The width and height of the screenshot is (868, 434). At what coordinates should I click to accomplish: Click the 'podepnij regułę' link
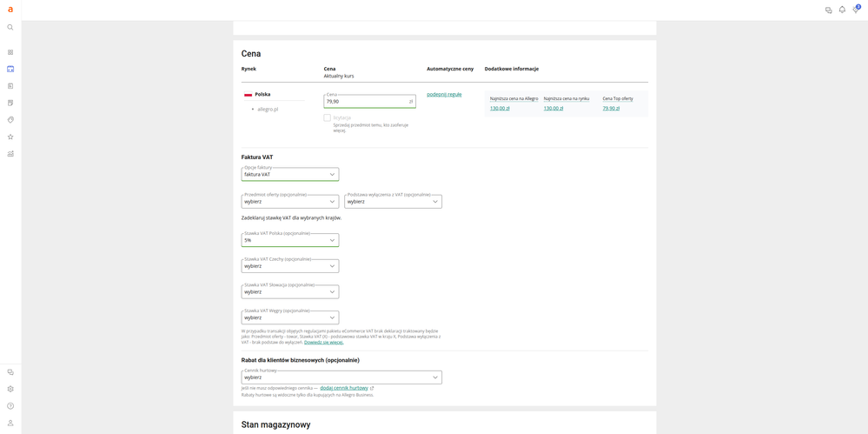click(x=444, y=94)
